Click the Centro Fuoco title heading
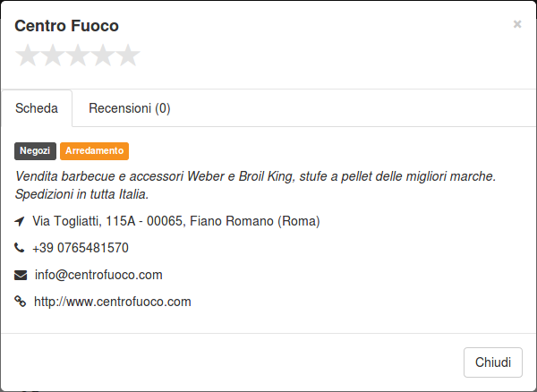Image resolution: width=537 pixels, height=392 pixels. point(67,26)
